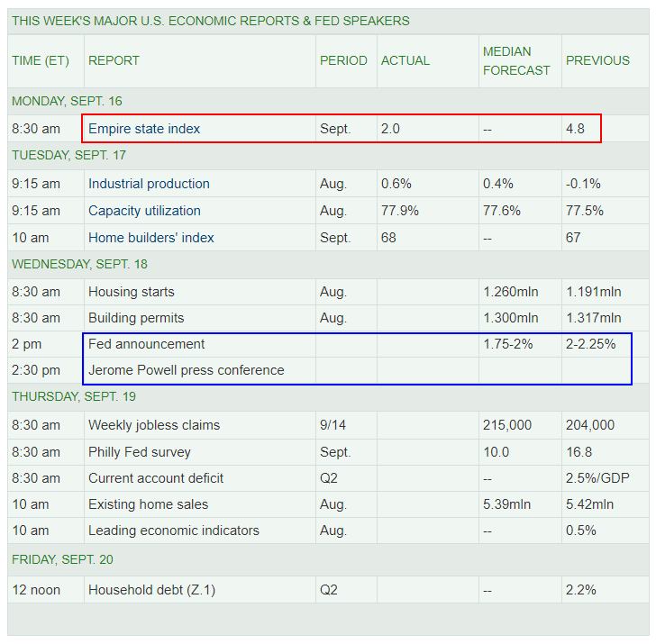This screenshot has width=656, height=644.
Task: Select the Philly Fed survey text
Action: [140, 452]
